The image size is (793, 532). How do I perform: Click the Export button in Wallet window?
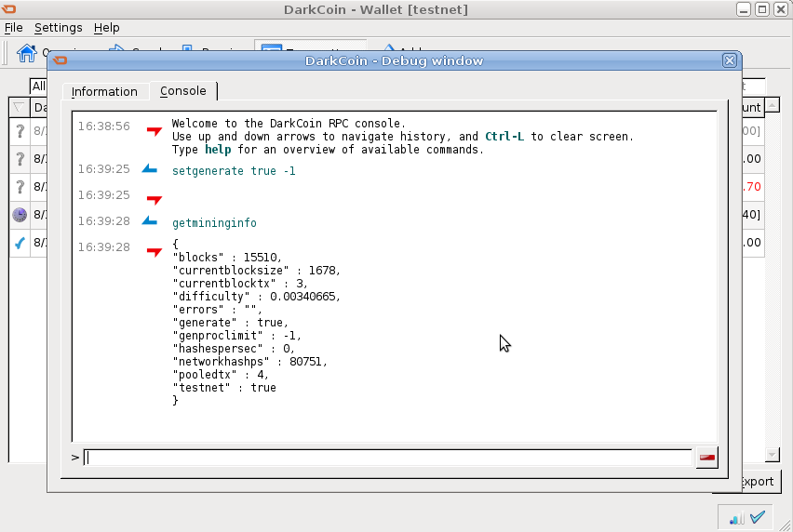pos(761,482)
